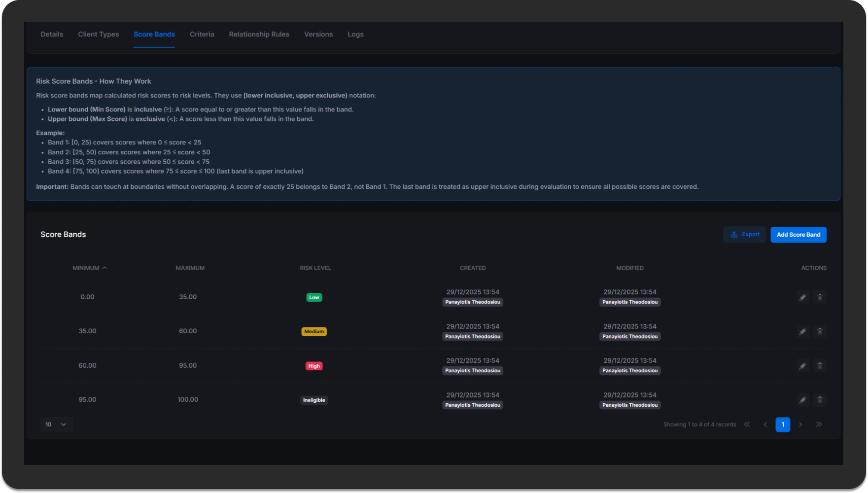The width and height of the screenshot is (868, 493).
Task: Edit the Medium risk score band
Action: coord(802,331)
